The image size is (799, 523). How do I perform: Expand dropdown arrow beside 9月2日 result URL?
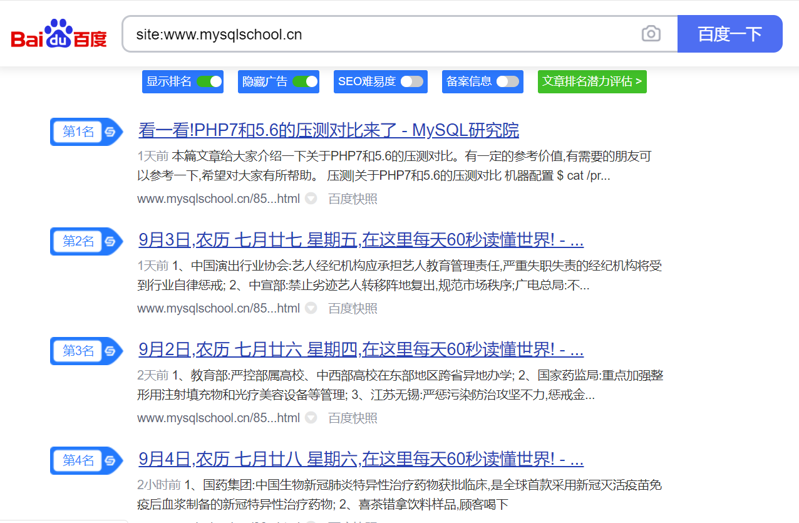311,418
